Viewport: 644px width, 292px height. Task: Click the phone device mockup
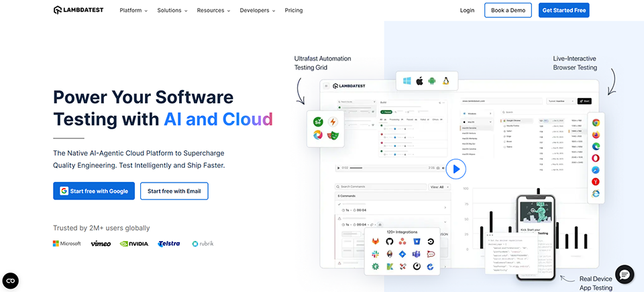click(x=535, y=238)
